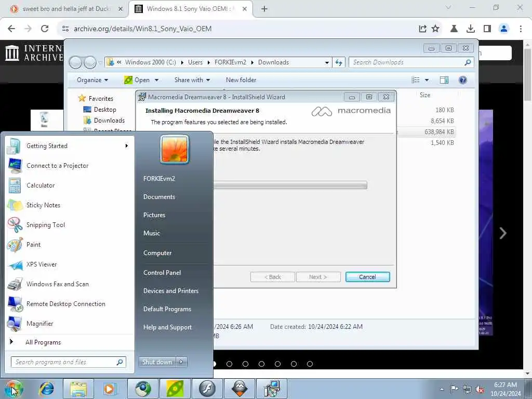532x399 pixels.
Task: Open the view options dropdown arrow
Action: 427,80
